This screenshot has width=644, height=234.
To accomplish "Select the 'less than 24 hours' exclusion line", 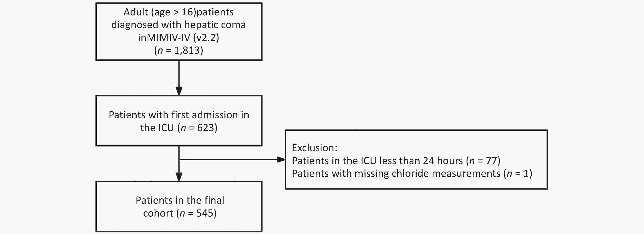I will click(396, 161).
